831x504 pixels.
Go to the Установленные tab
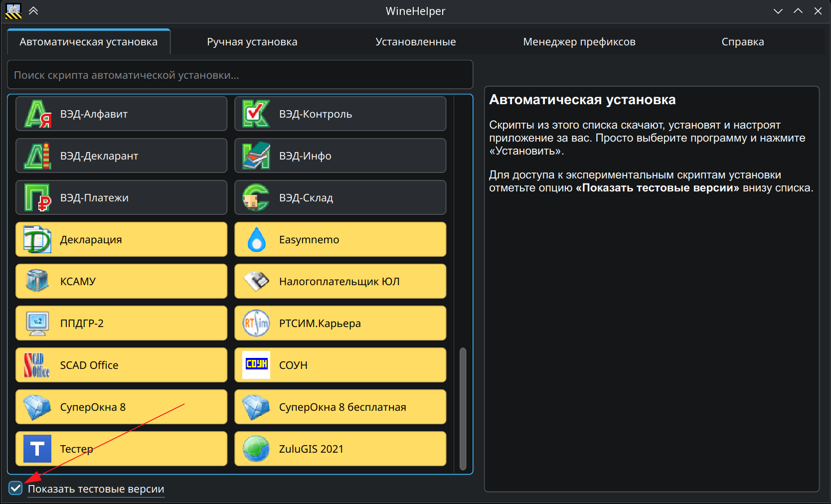(415, 42)
